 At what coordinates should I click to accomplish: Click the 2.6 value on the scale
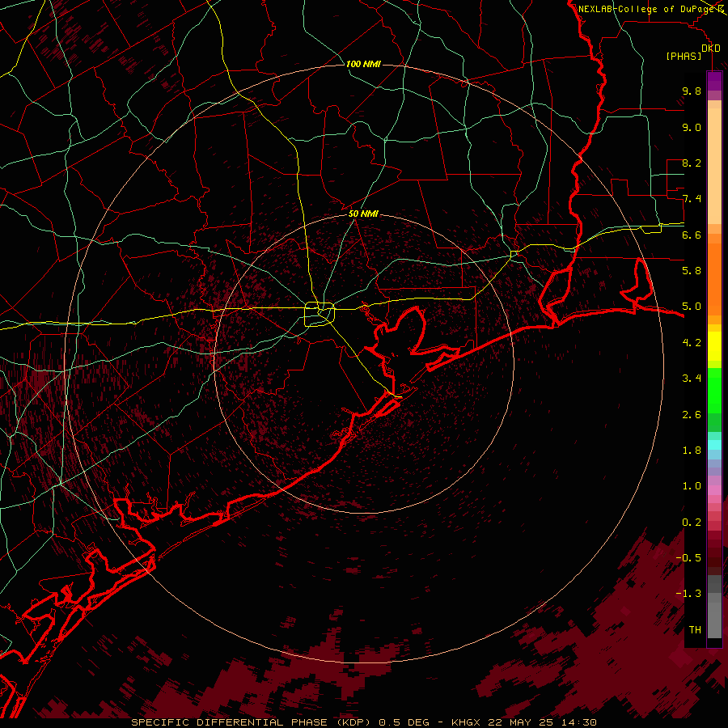pyautogui.click(x=692, y=414)
